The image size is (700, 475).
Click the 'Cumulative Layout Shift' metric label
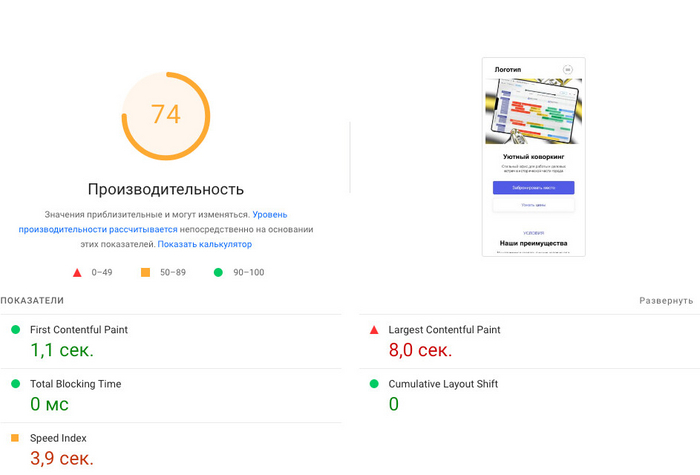(443, 384)
